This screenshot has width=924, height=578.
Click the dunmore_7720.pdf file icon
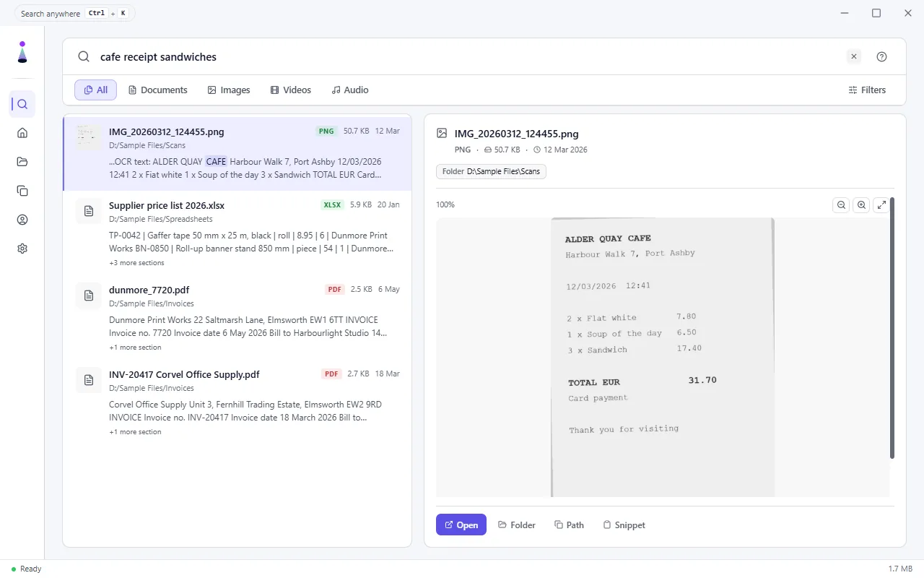(89, 296)
